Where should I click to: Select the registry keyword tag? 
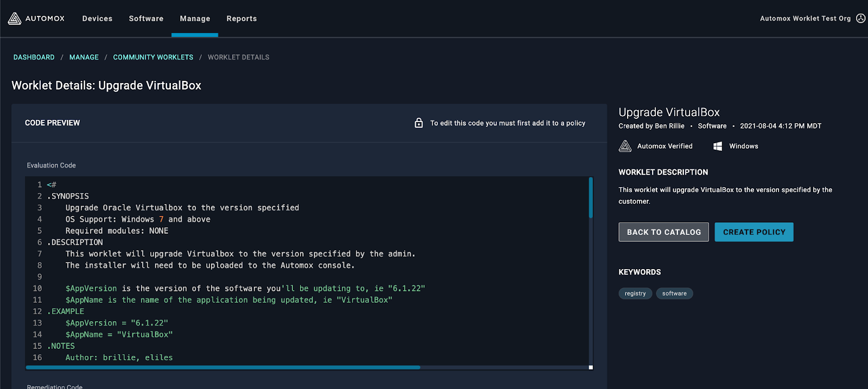[x=635, y=294]
